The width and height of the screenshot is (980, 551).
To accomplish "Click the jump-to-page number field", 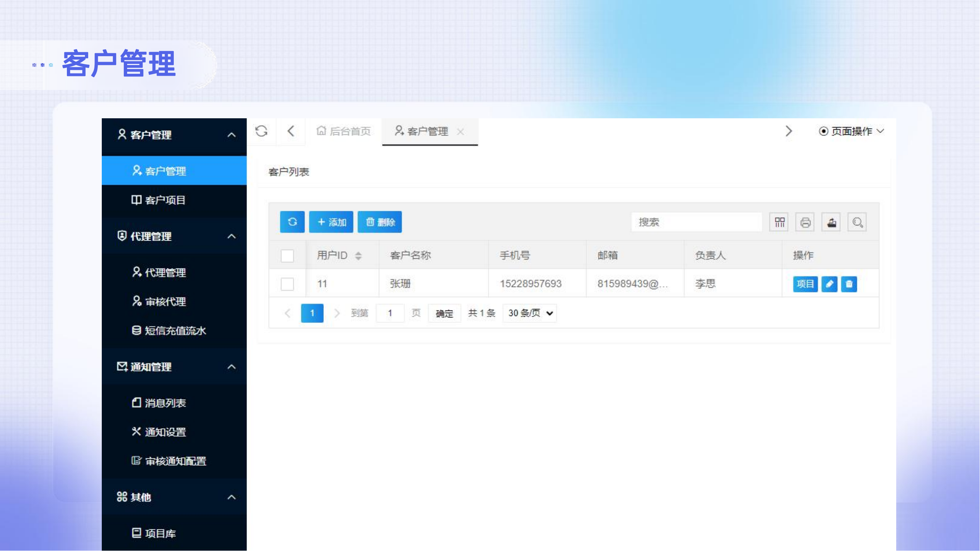I will 390,313.
